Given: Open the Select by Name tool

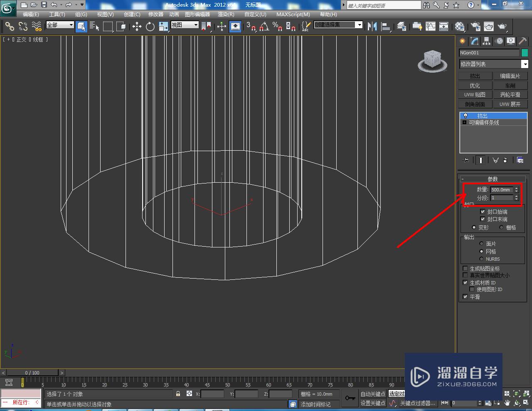Looking at the screenshot, I should (94, 27).
